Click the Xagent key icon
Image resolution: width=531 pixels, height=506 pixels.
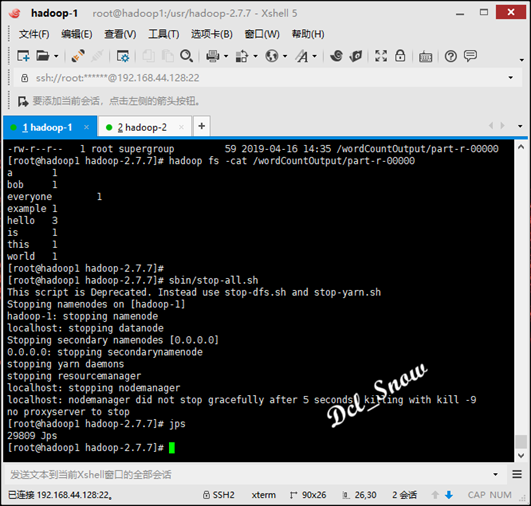356,56
